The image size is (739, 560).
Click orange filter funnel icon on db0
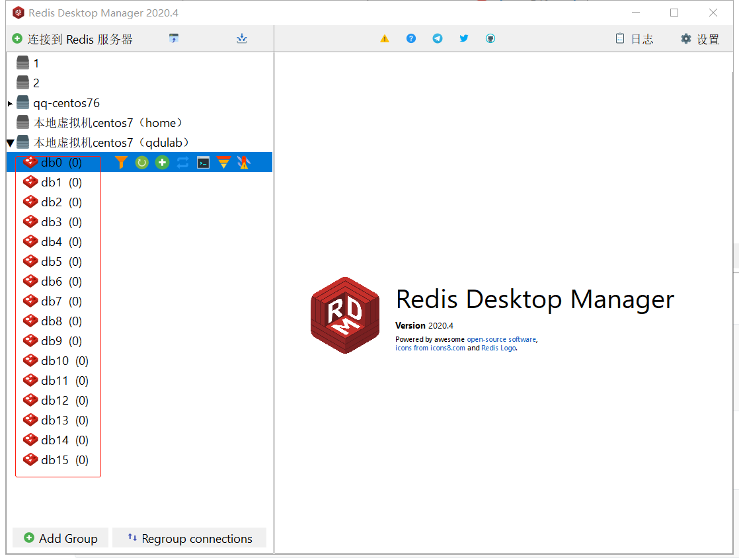pos(121,163)
